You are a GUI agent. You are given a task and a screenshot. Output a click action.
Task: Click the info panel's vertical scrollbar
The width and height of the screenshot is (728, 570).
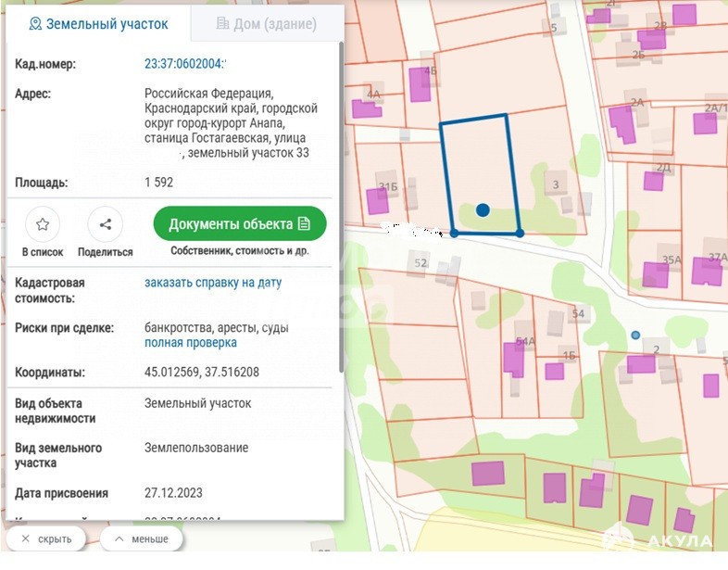click(x=341, y=185)
